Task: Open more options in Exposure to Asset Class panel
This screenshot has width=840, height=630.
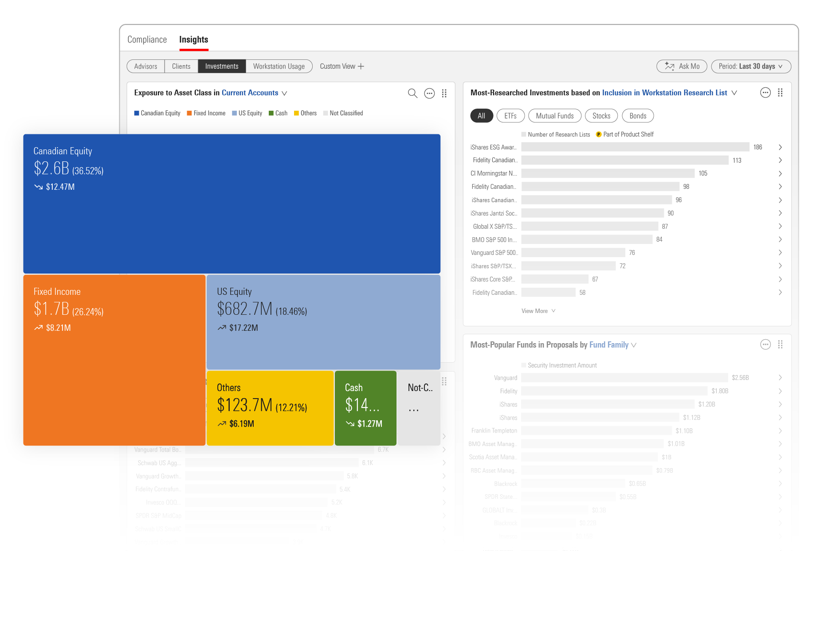Action: point(429,93)
